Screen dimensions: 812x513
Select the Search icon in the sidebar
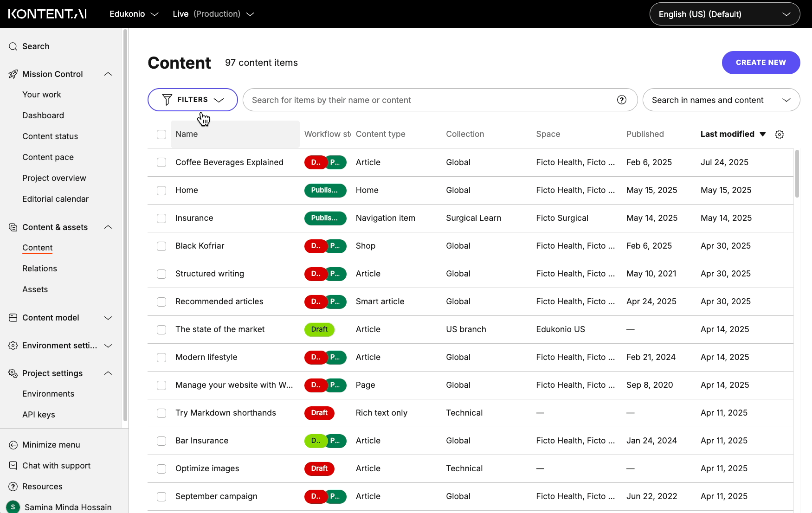(x=13, y=46)
